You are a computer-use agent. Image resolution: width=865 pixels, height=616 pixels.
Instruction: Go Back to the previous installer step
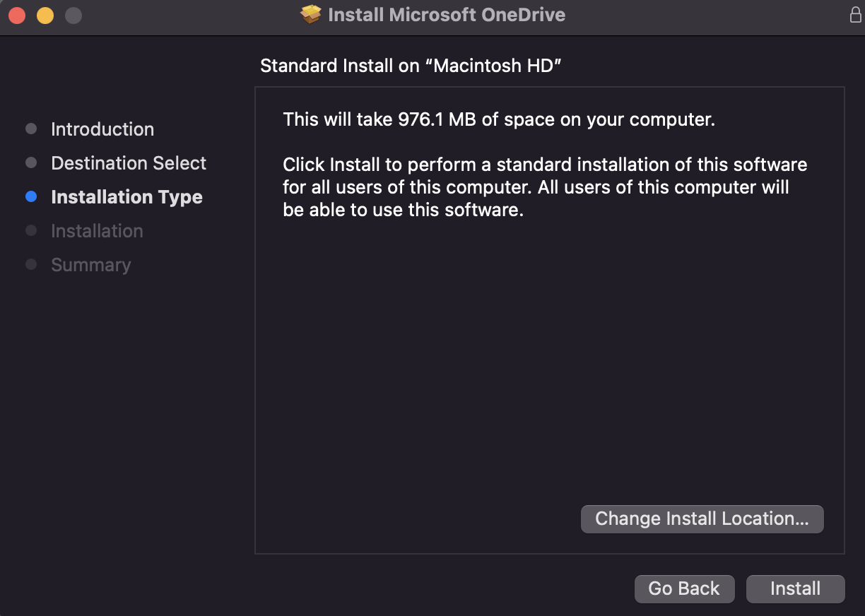[x=684, y=589]
